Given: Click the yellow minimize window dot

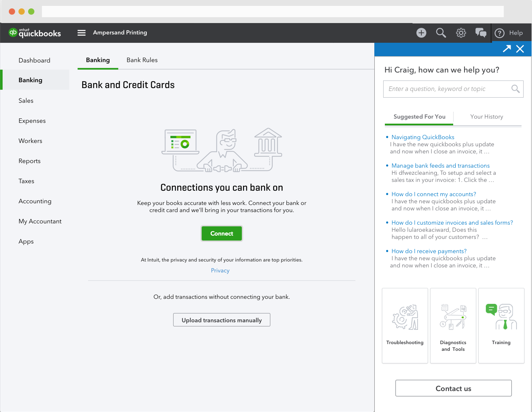Looking at the screenshot, I should pos(21,11).
